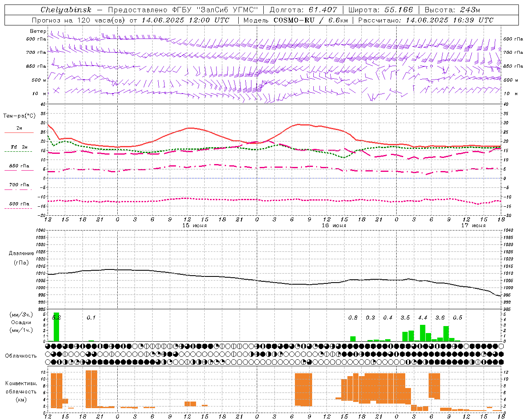
Task: Select the model text 'COSMO-RU / 6.6км'
Action: pos(311,20)
